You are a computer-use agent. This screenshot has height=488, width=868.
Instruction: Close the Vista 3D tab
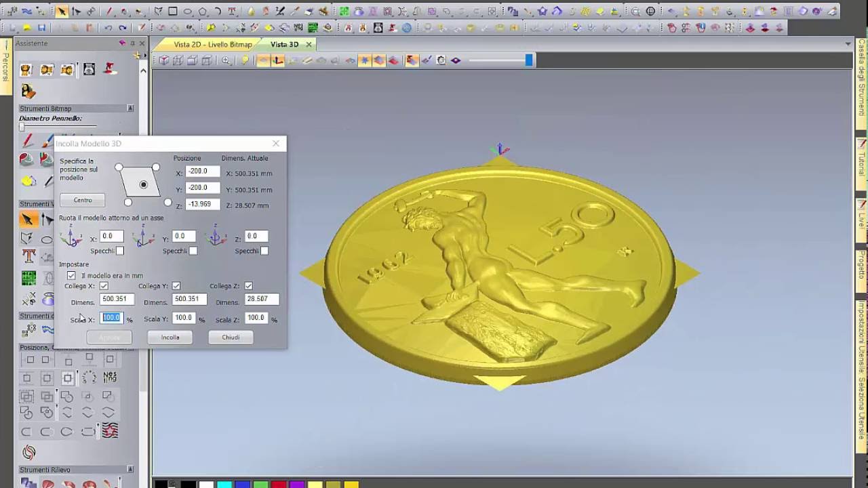click(x=309, y=44)
